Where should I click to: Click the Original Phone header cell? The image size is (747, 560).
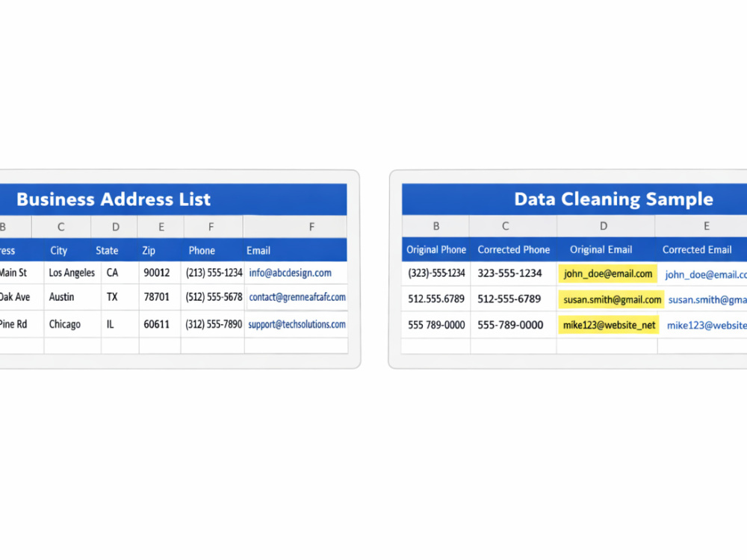point(436,249)
